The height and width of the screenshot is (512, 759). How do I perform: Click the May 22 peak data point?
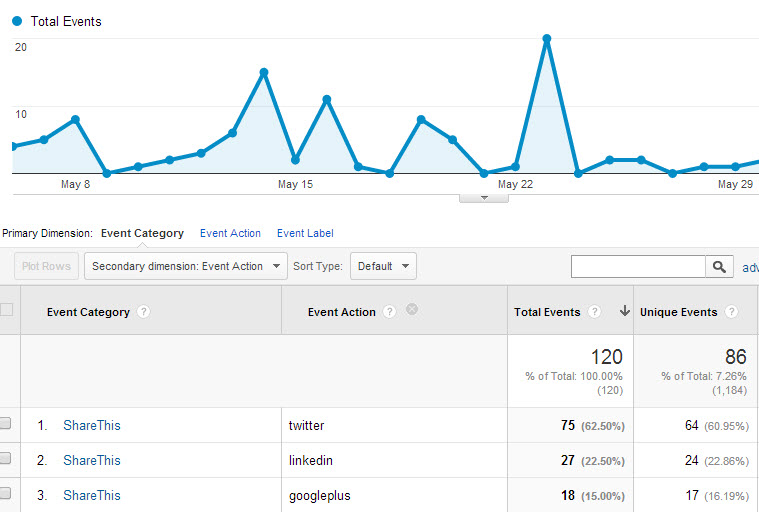(546, 40)
